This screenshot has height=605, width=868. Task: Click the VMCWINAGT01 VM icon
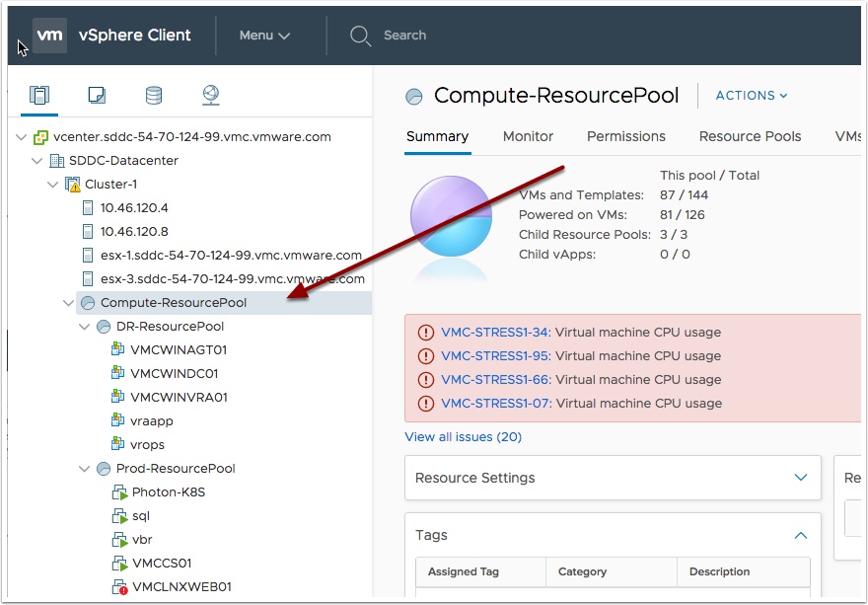point(117,349)
